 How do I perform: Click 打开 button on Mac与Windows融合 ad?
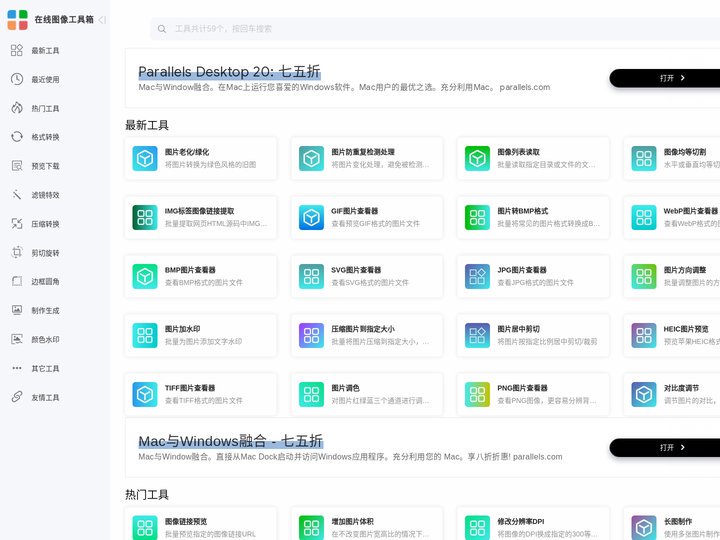(664, 447)
